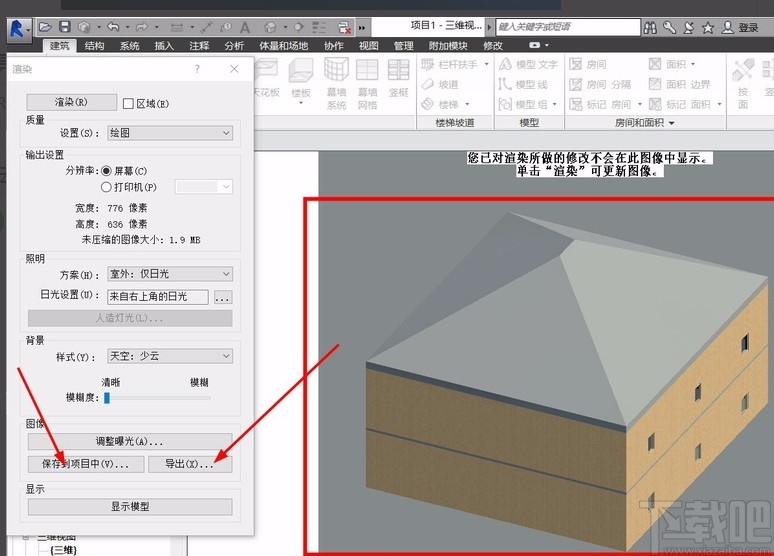Screen dimensions: 774x556
Task: Select the Aligned Dimension tool icon
Action: click(x=177, y=27)
